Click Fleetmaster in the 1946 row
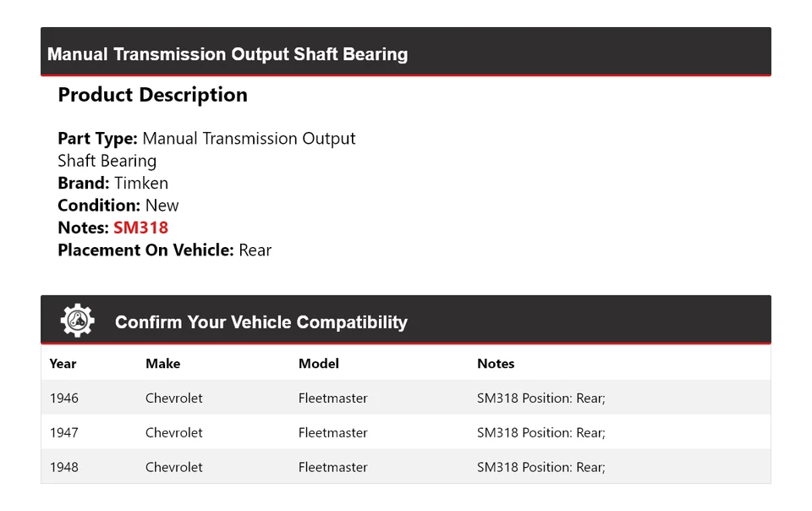This screenshot has height=511, width=812. pyautogui.click(x=332, y=398)
